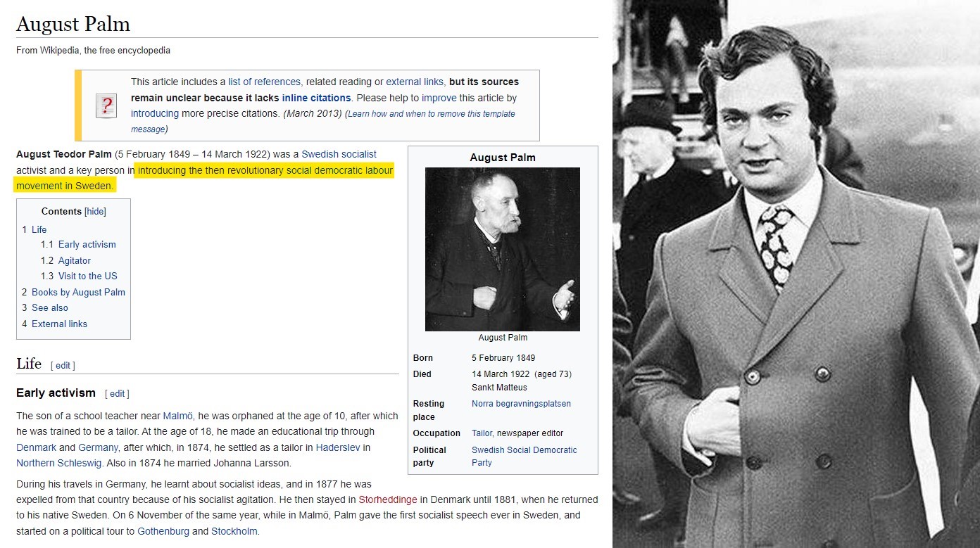Open the 'external links' notice link
Image resolution: width=980 pixels, height=548 pixels.
pyautogui.click(x=415, y=82)
